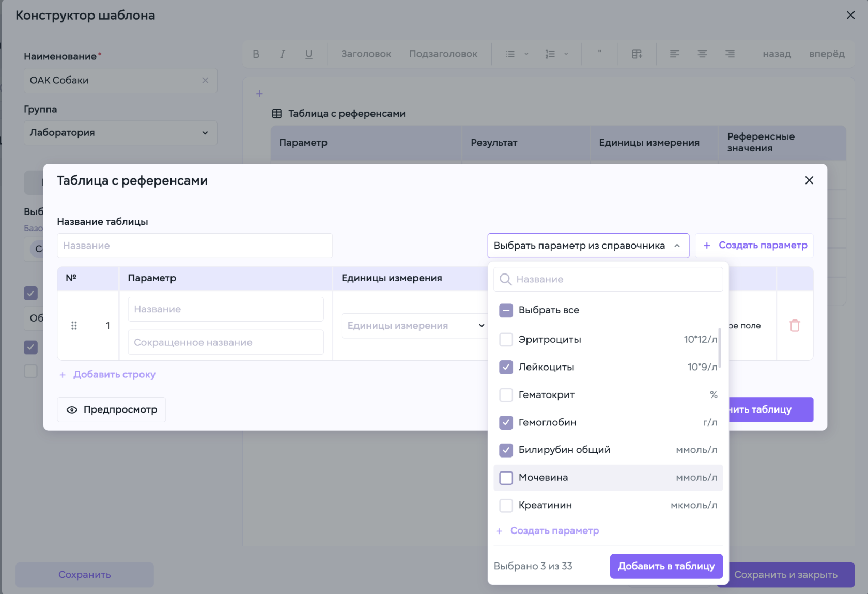Open Единицы измерения dropdown in row 1
Image resolution: width=868 pixels, height=594 pixels.
[x=415, y=326]
